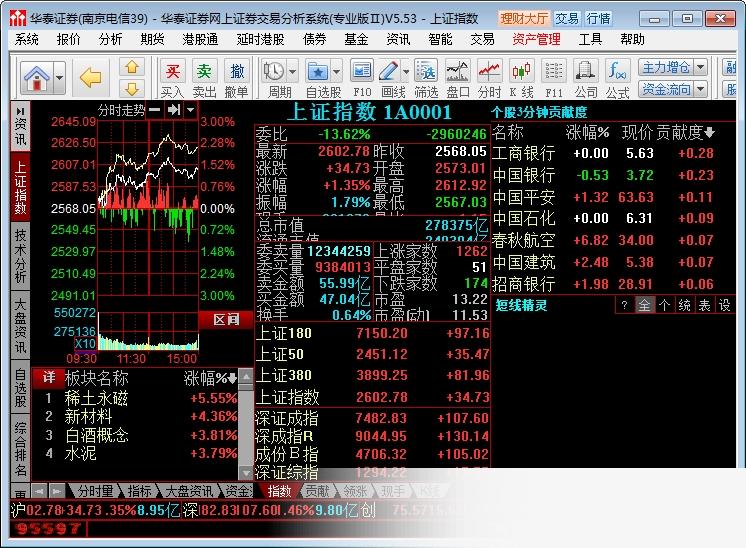Image resolution: width=746 pixels, height=548 pixels.
Task: Click the skip-to-end icon in chart header
Action: pyautogui.click(x=173, y=110)
